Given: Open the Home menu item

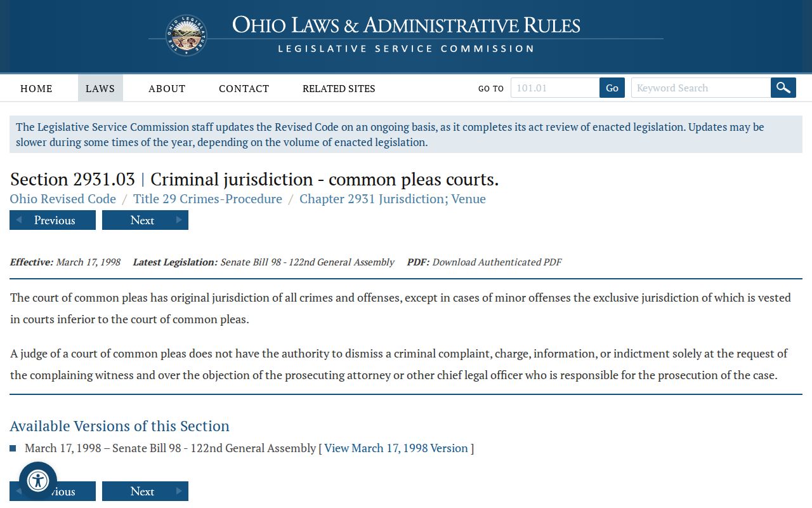Looking at the screenshot, I should (36, 88).
